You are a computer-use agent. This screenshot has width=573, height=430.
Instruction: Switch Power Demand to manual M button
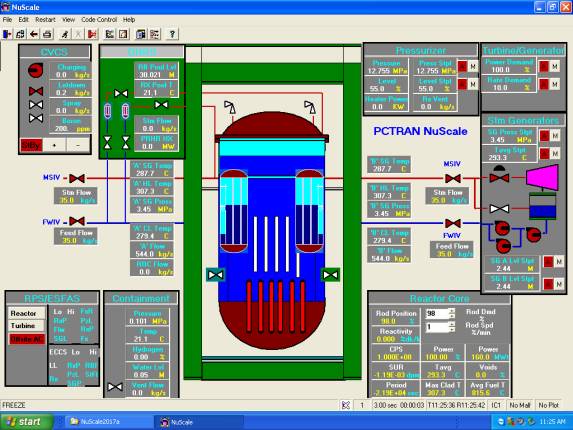(x=555, y=66)
